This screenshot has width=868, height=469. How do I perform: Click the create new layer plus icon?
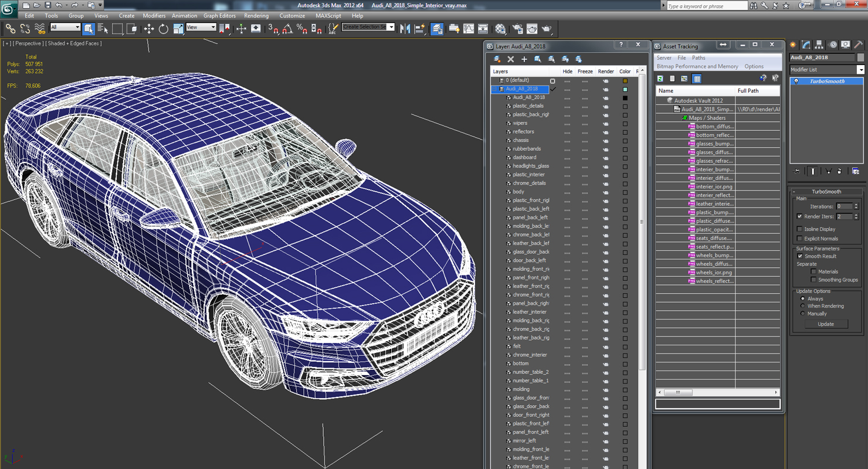coord(524,59)
